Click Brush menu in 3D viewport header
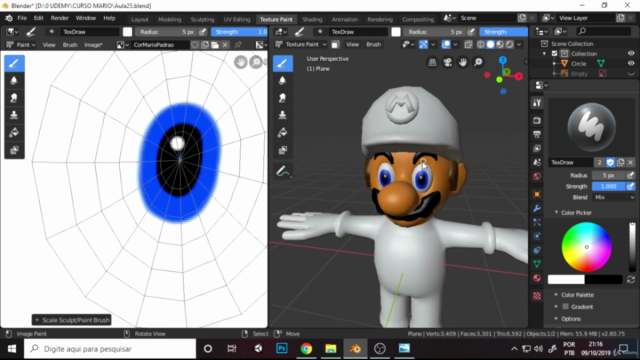Image resolution: width=640 pixels, height=360 pixels. pos(373,44)
